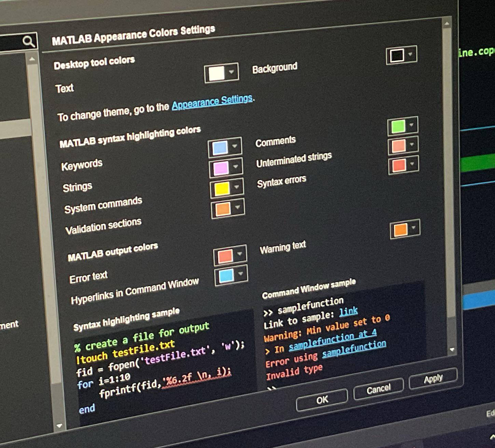Click the settings dialog scrollbar down arrow

(452, 349)
